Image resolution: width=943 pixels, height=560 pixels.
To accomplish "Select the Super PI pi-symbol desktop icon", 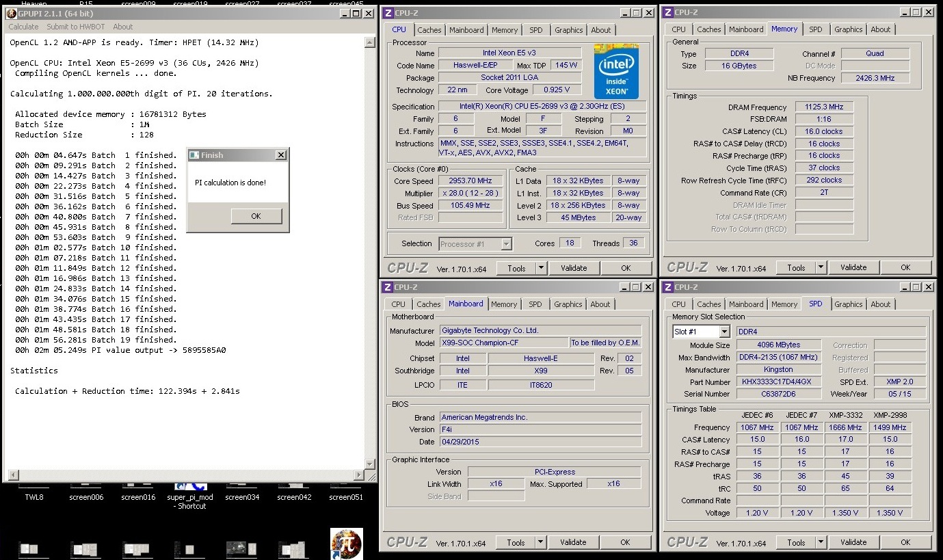I will pyautogui.click(x=346, y=543).
